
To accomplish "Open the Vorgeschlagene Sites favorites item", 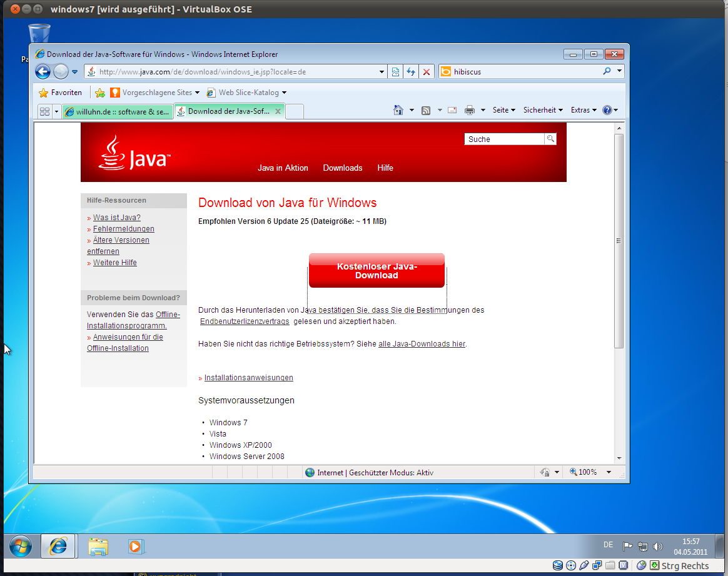I will point(155,93).
